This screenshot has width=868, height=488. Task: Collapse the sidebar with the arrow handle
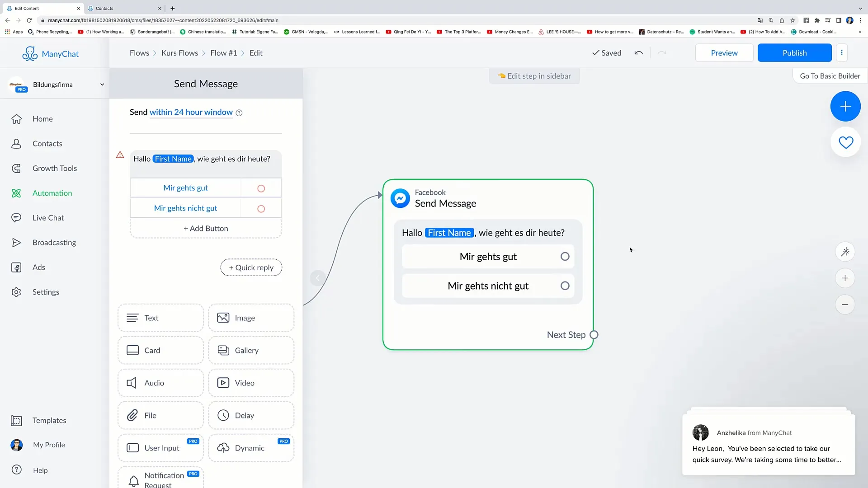317,278
